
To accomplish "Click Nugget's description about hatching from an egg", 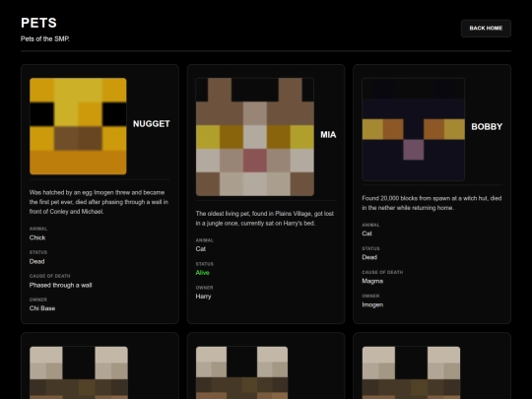I will [99, 202].
